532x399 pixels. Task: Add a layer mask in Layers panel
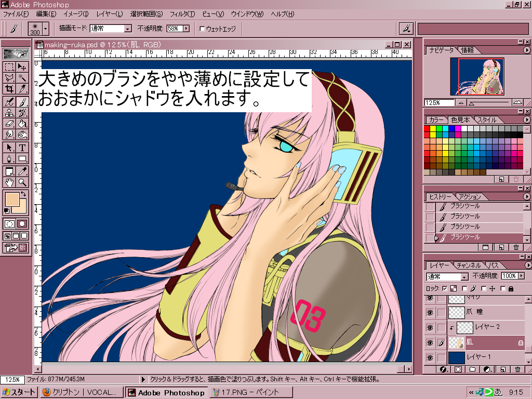tap(458, 369)
